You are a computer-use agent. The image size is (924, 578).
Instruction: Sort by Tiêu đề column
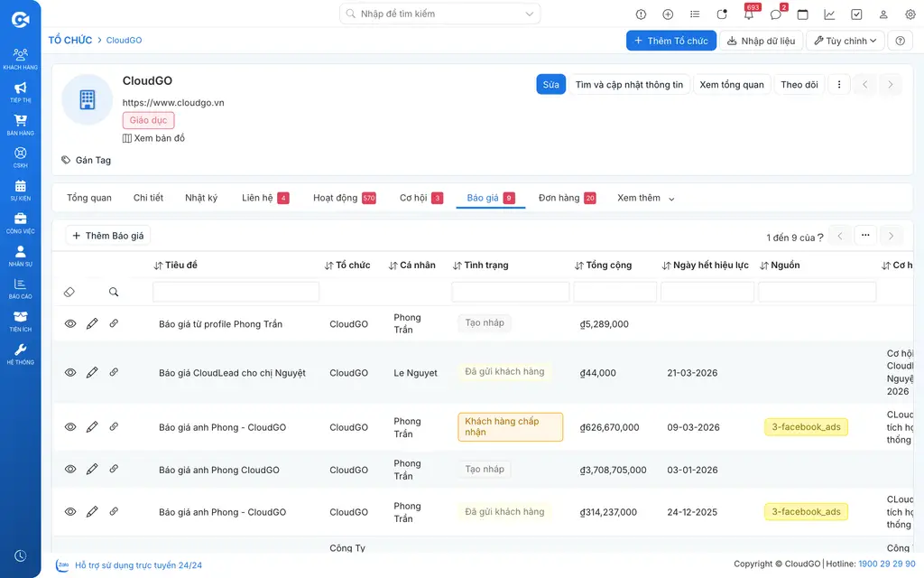coord(175,266)
